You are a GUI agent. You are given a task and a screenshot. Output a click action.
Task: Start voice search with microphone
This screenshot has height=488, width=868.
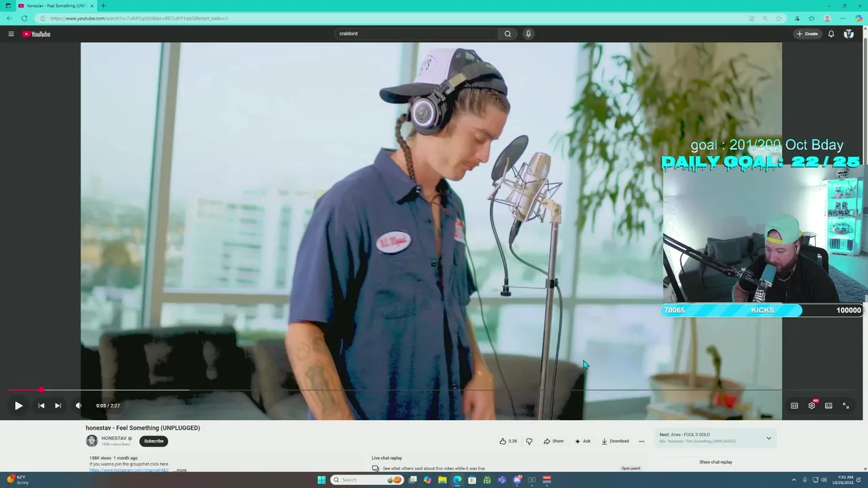pyautogui.click(x=528, y=34)
